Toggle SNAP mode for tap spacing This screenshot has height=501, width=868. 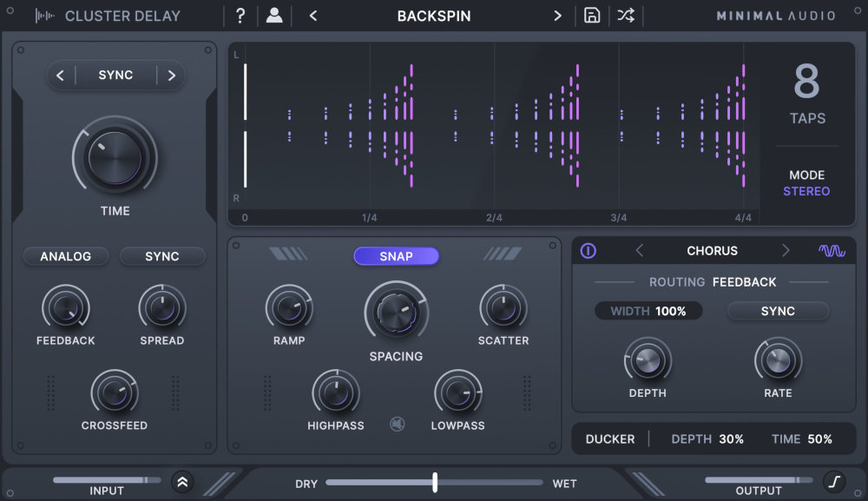click(x=396, y=255)
